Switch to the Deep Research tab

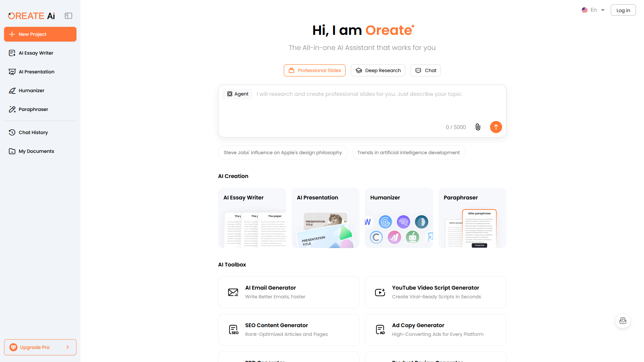point(378,70)
